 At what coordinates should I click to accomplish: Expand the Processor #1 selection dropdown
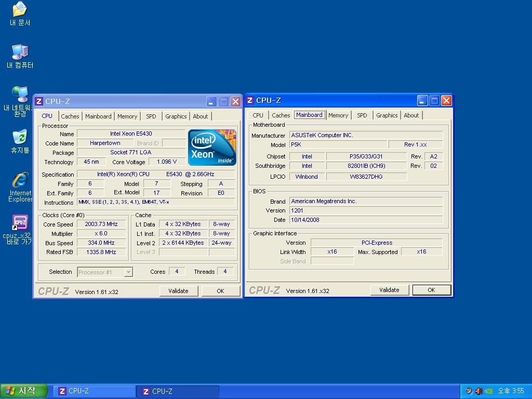click(128, 272)
